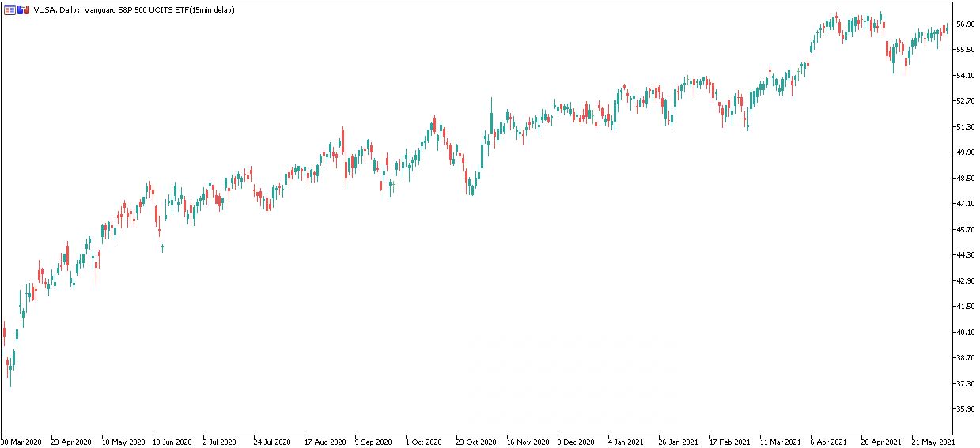Viewport: 980px width, 448px height.
Task: Select the 45.70 price axis label
Action: 965,230
